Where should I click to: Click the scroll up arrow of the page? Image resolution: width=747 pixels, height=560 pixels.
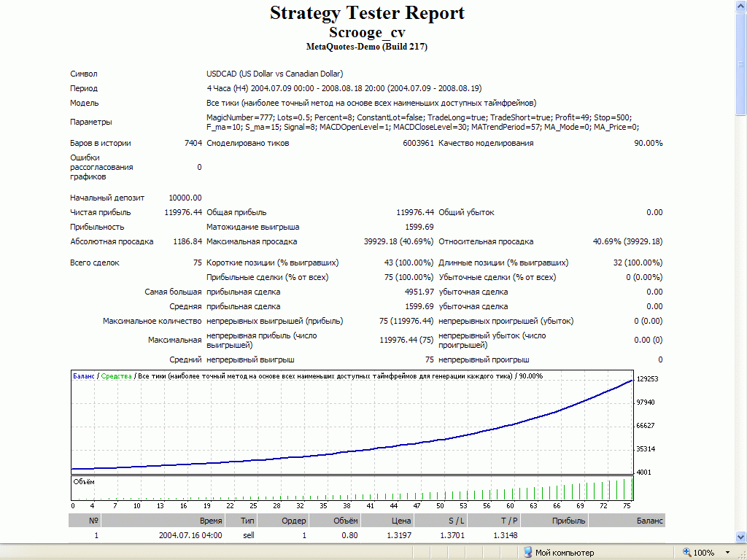tap(740, 6)
